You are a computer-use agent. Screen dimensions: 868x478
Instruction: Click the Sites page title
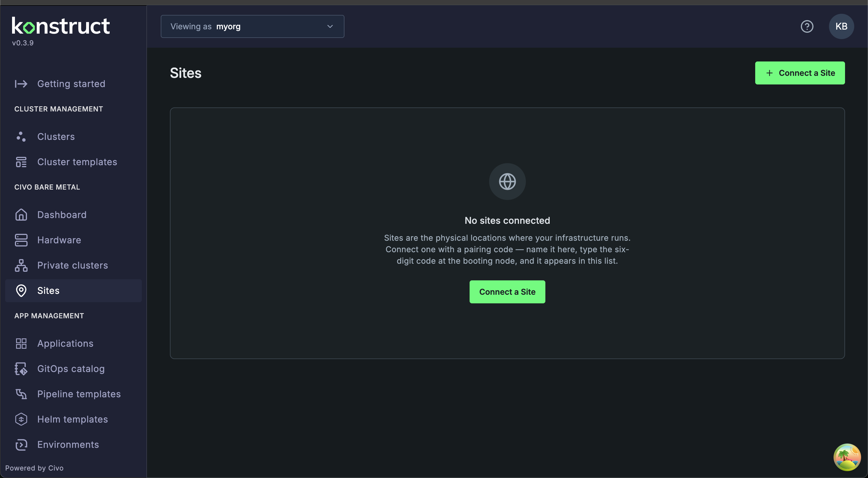coord(185,73)
